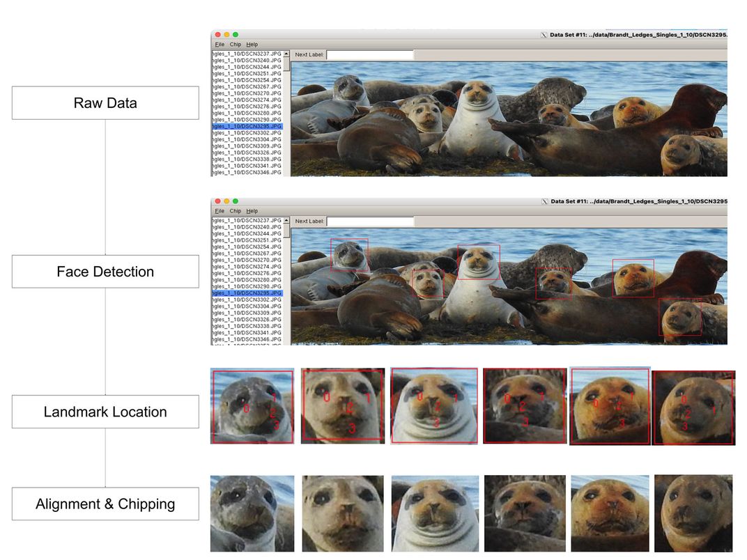Click the Alignment & Chipping pipeline box
The image size is (747, 560).
(x=105, y=504)
